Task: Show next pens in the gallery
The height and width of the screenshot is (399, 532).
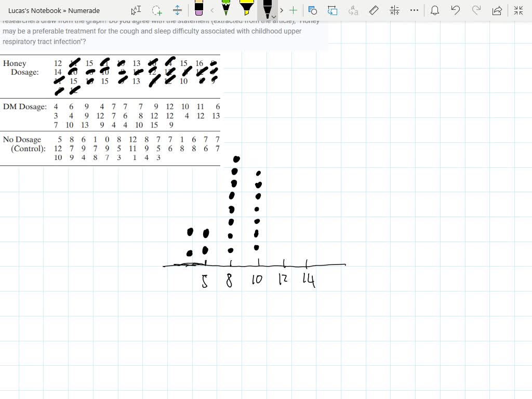Action: 282,10
